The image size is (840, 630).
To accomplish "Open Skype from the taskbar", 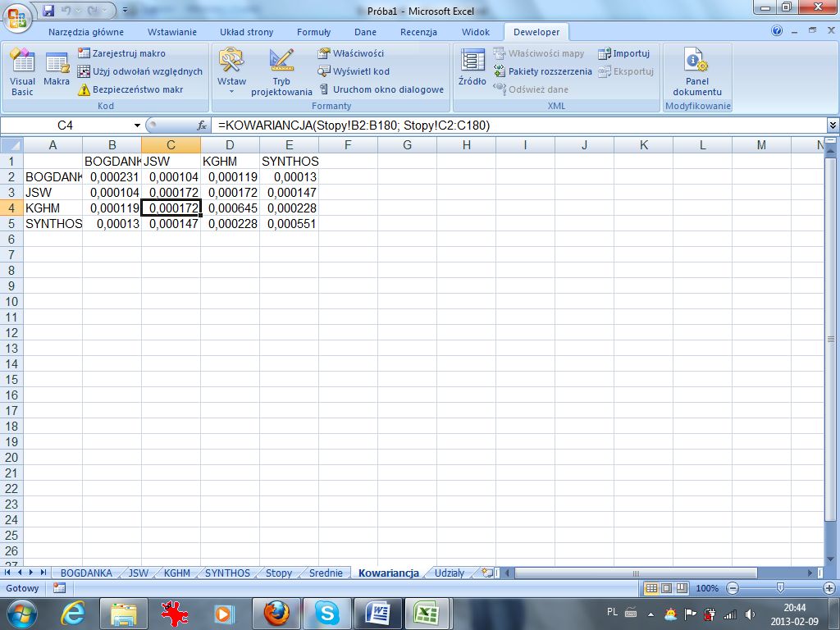I will point(326,614).
